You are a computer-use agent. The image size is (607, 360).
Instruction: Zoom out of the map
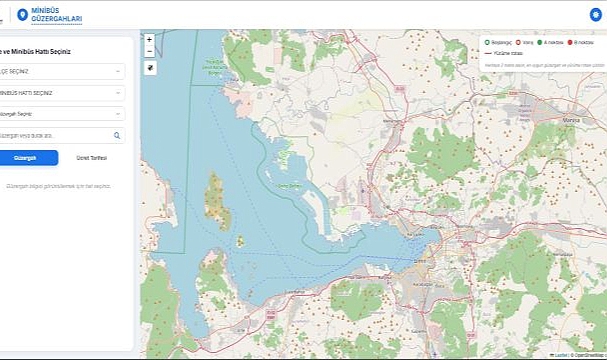pyautogui.click(x=149, y=51)
